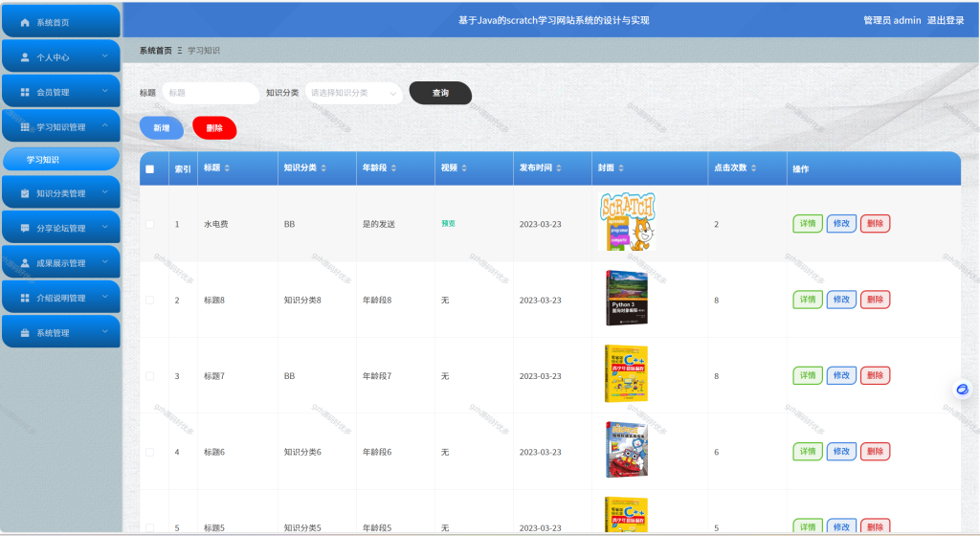Click 退出登录 in the top bar
Viewport: 980px width, 536px height.
946,21
